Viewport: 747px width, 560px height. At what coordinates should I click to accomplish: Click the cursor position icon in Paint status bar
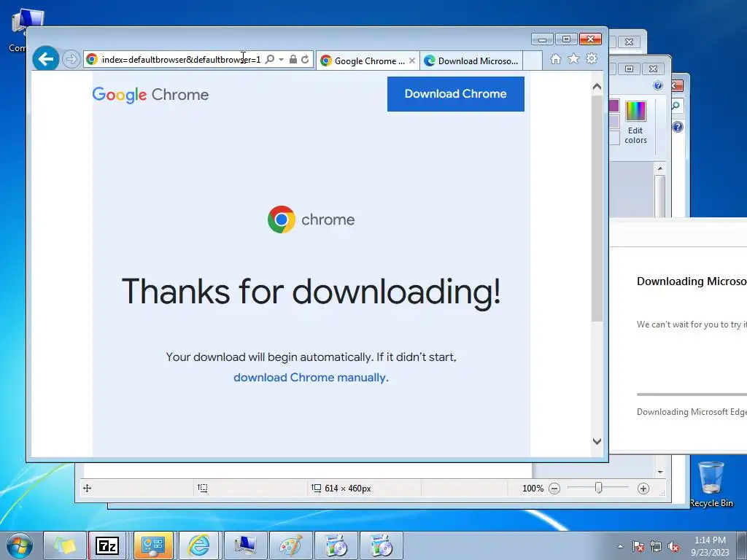tap(88, 488)
